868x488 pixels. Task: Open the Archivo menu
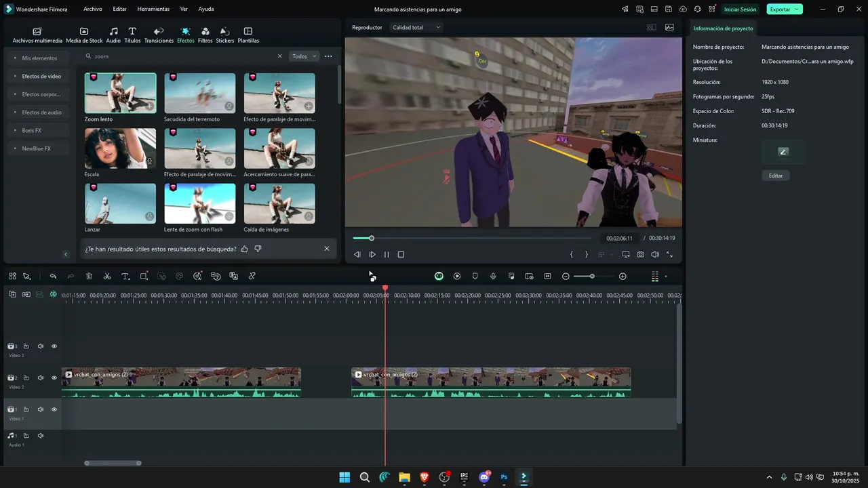(x=93, y=9)
